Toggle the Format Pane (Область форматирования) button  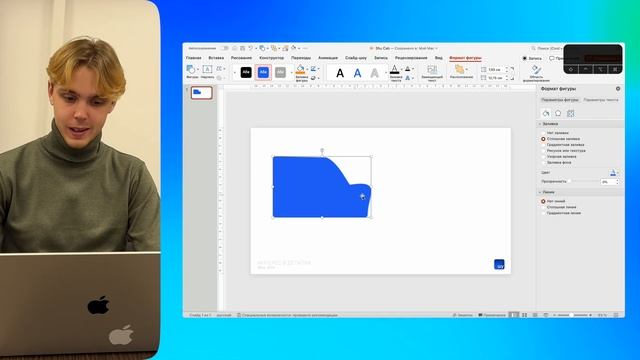coord(536,73)
